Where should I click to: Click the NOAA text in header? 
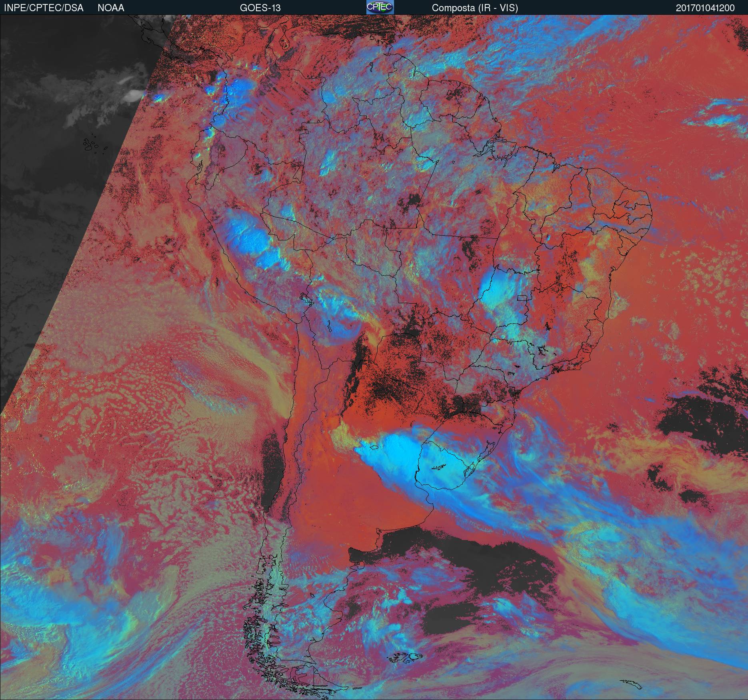point(111,8)
